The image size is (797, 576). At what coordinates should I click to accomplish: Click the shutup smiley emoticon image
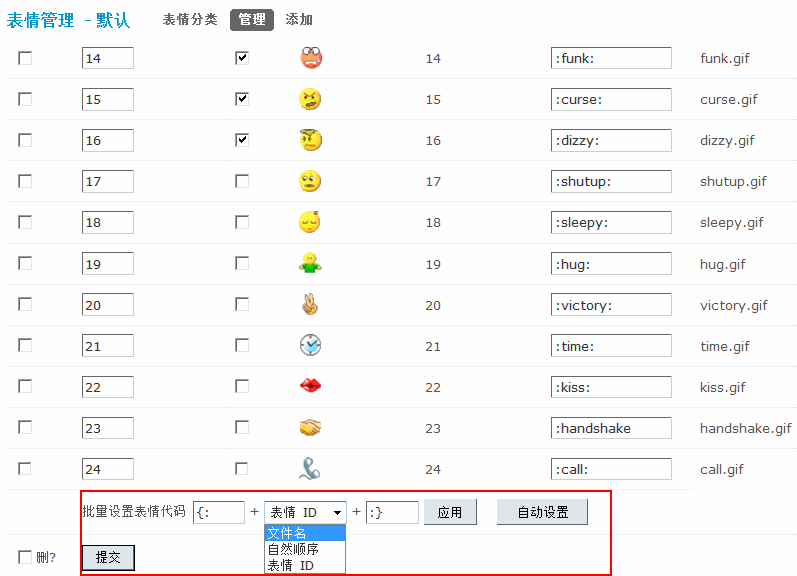310,181
